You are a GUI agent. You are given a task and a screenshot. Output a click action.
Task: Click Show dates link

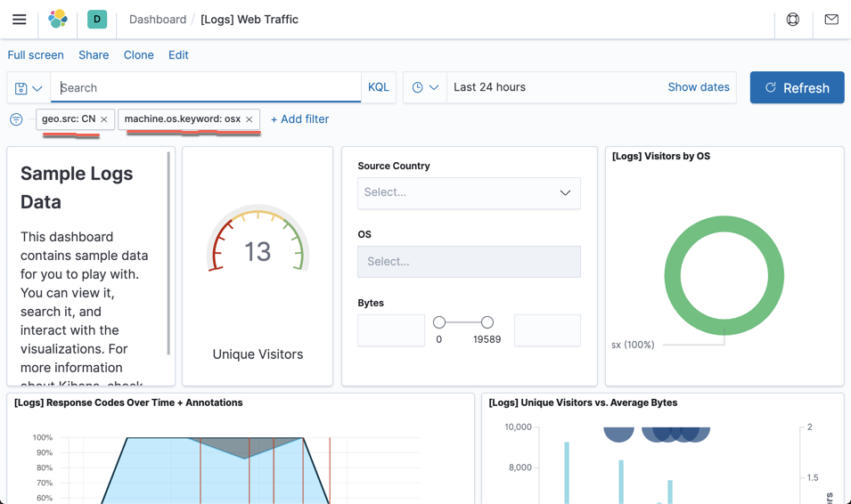point(699,87)
